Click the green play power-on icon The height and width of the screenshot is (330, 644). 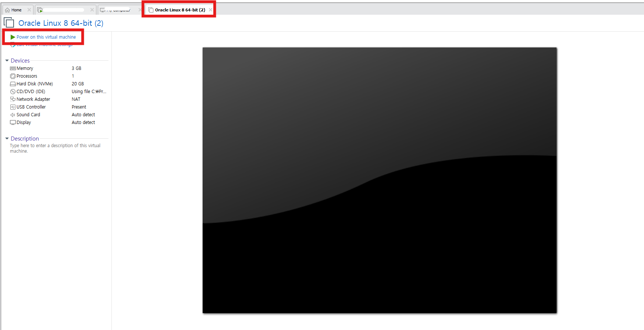[x=13, y=37]
